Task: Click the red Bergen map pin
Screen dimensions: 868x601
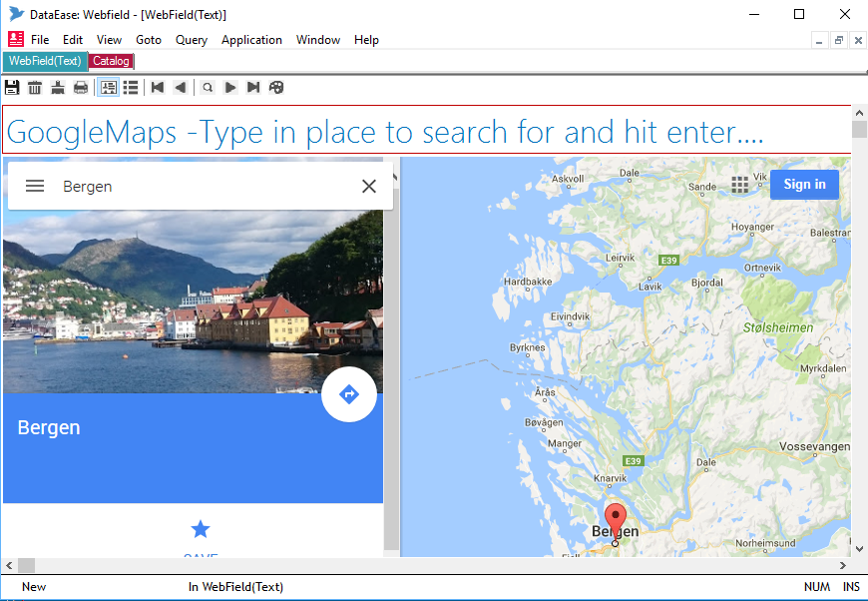Action: pyautogui.click(x=615, y=519)
